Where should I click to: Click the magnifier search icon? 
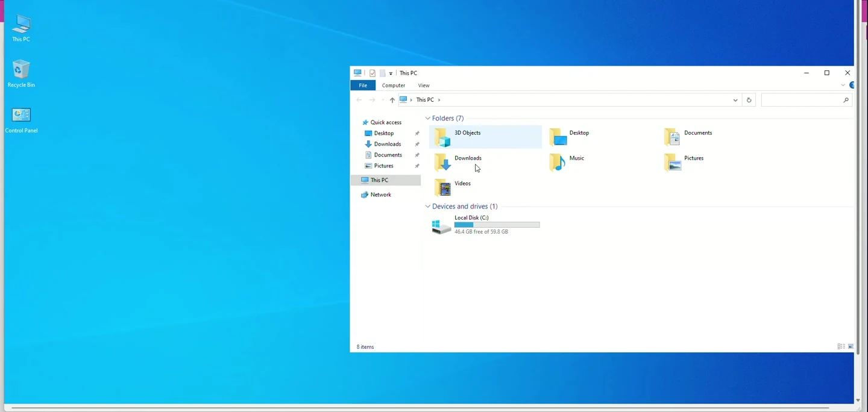pyautogui.click(x=846, y=100)
